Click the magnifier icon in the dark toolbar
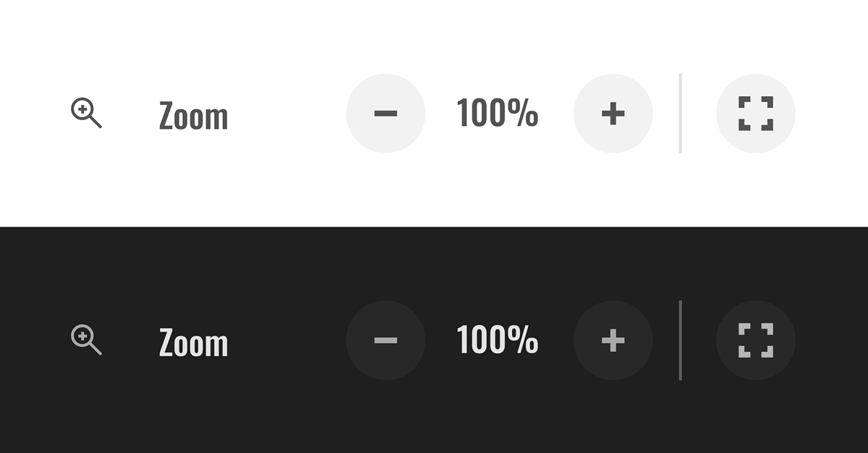 click(x=85, y=339)
